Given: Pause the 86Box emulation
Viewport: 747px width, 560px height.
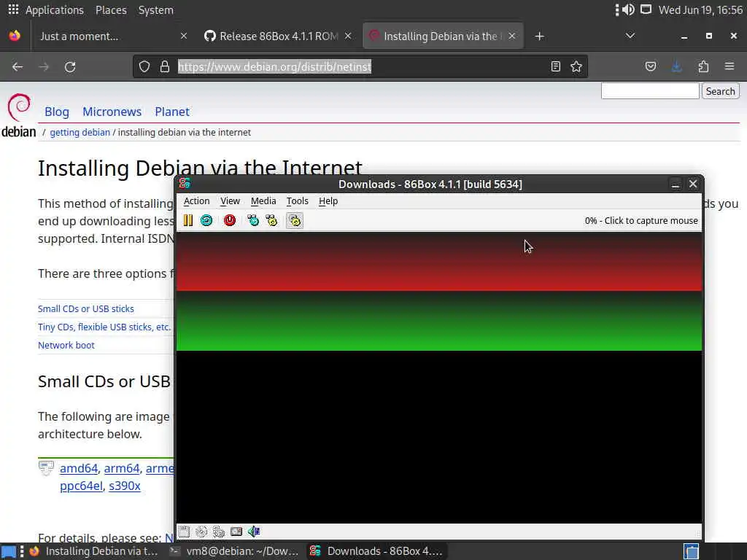Looking at the screenshot, I should coord(188,220).
